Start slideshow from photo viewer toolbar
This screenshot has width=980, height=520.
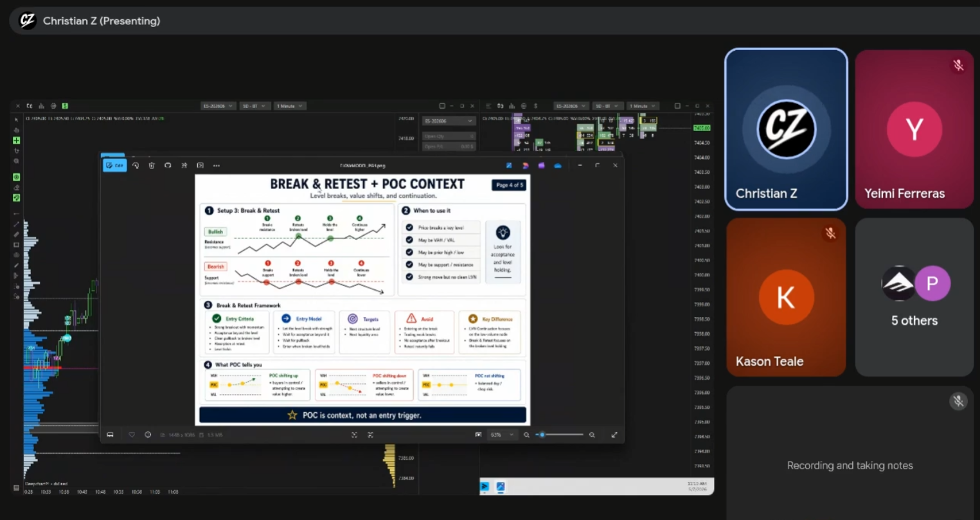tap(200, 165)
